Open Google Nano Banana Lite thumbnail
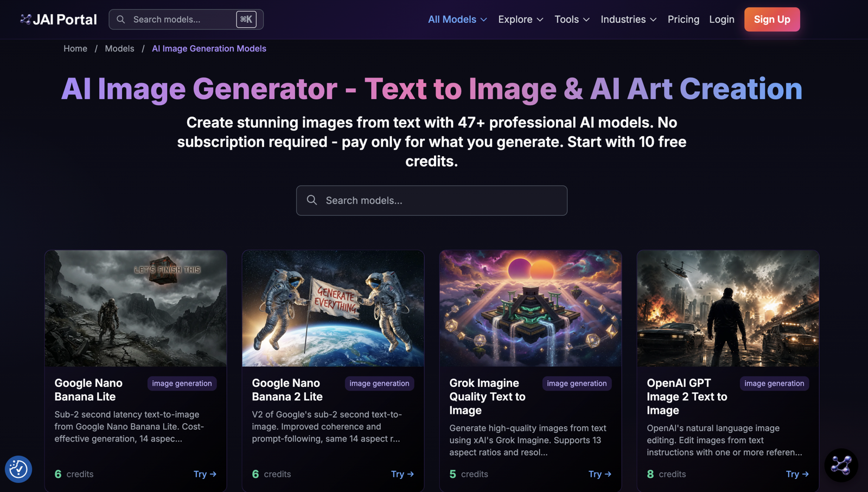 (136, 308)
